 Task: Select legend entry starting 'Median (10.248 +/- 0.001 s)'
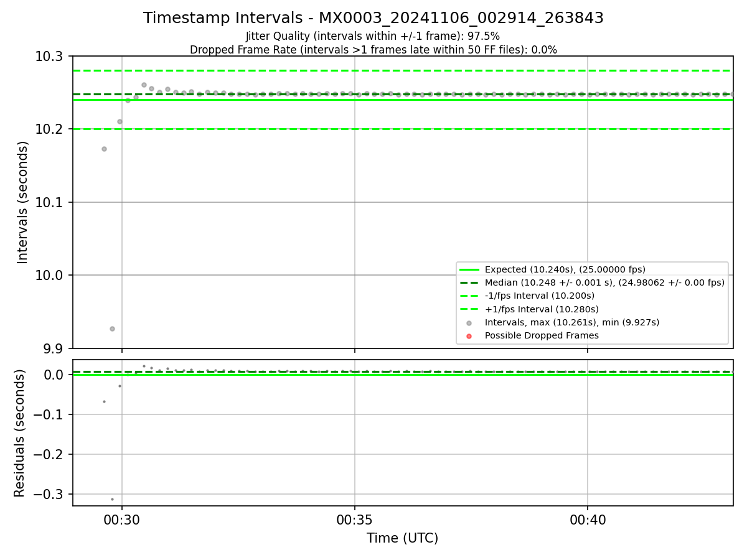(x=604, y=282)
